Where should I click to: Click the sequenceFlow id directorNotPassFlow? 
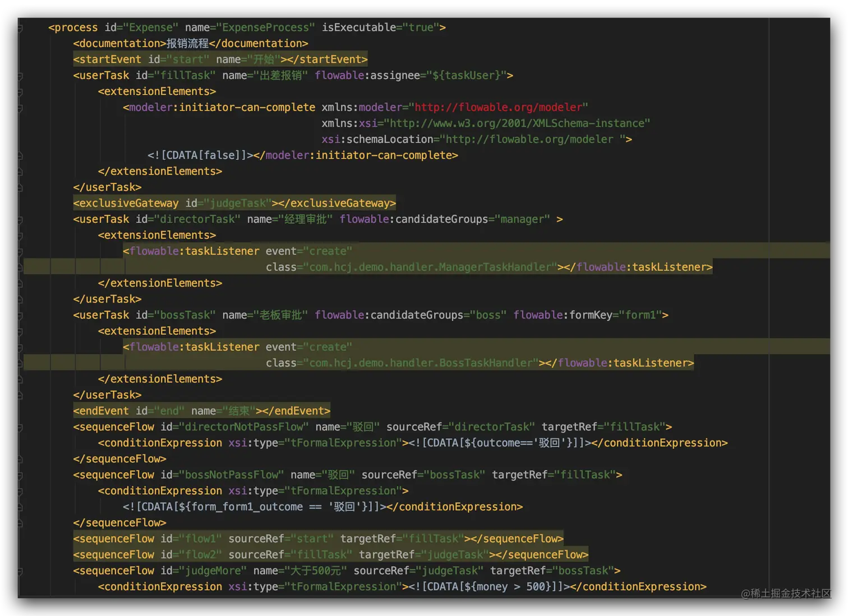pos(244,427)
